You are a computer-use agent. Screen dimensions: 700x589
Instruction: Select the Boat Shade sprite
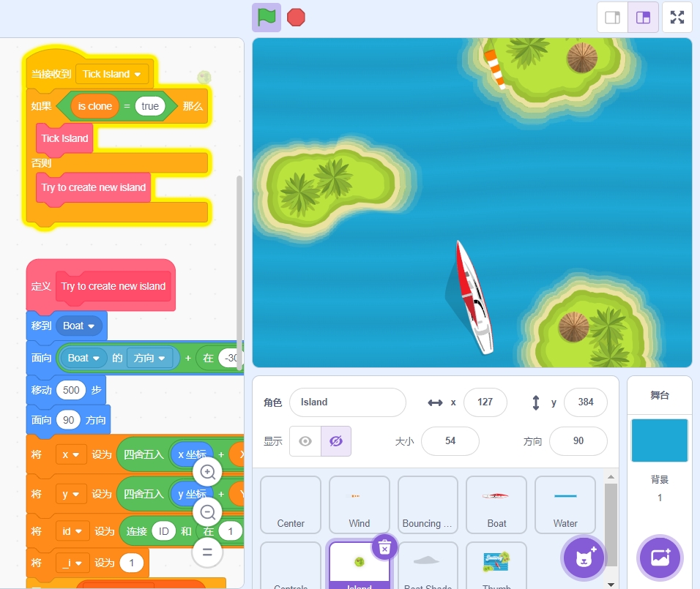428,565
